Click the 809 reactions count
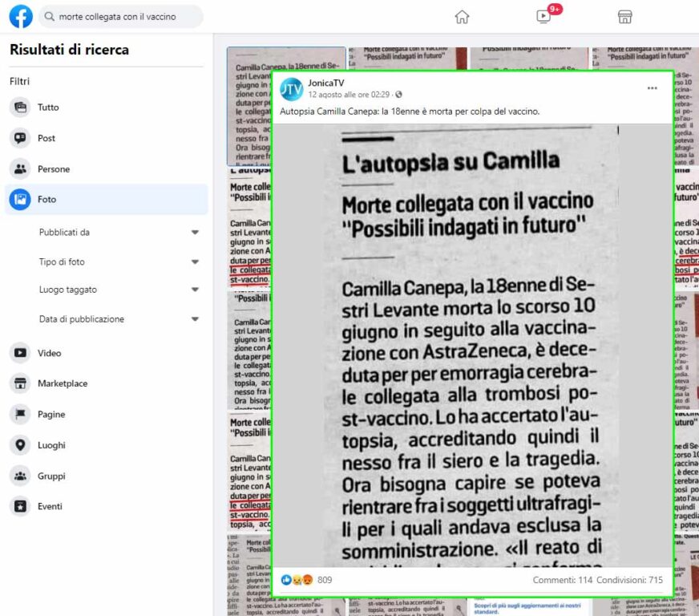This screenshot has width=699, height=616. coord(325,580)
